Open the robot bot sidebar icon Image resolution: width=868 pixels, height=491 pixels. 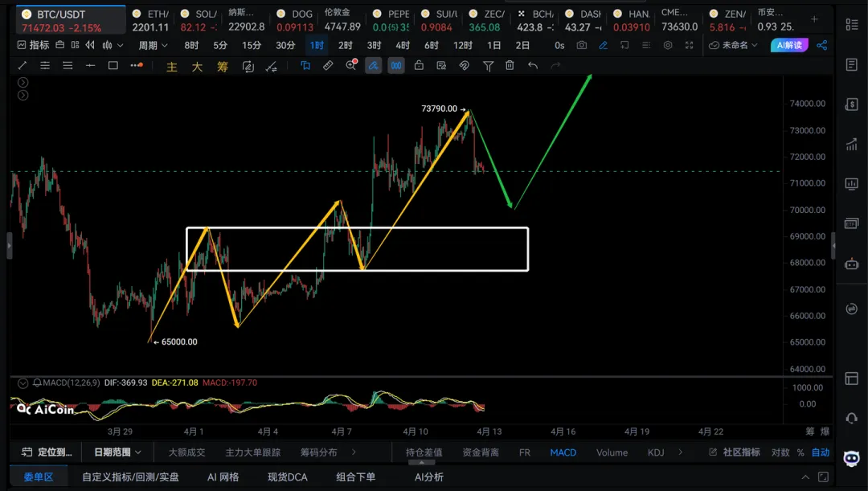tap(852, 264)
